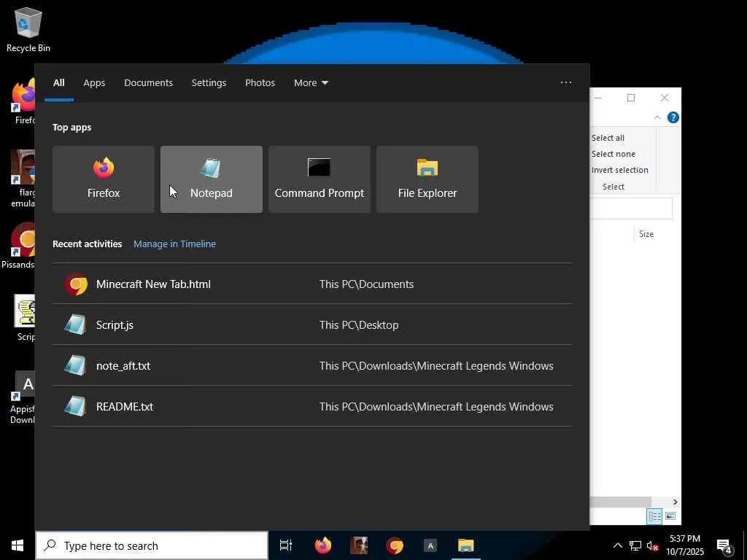This screenshot has height=560, width=747.
Task: Follow the Manage in Timeline link
Action: point(175,244)
